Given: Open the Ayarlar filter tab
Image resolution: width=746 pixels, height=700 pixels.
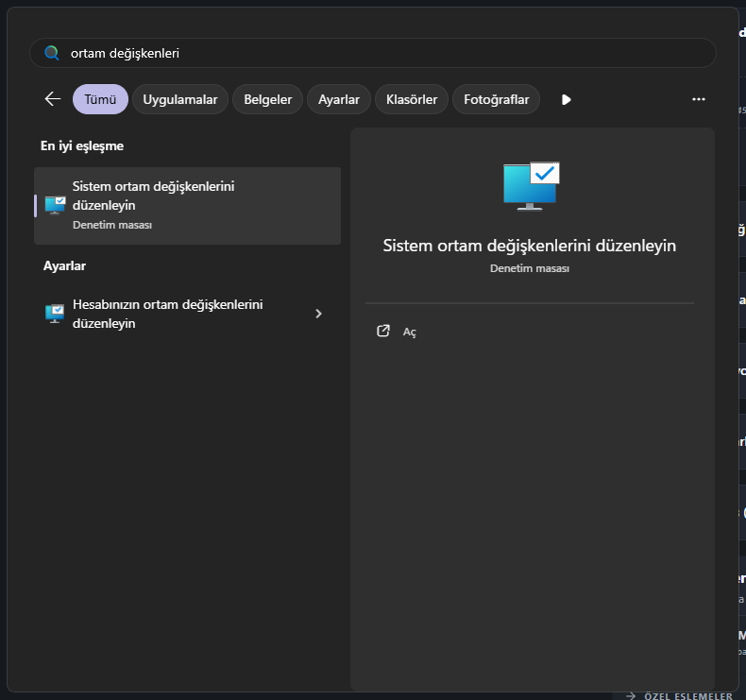Looking at the screenshot, I should [x=339, y=99].
